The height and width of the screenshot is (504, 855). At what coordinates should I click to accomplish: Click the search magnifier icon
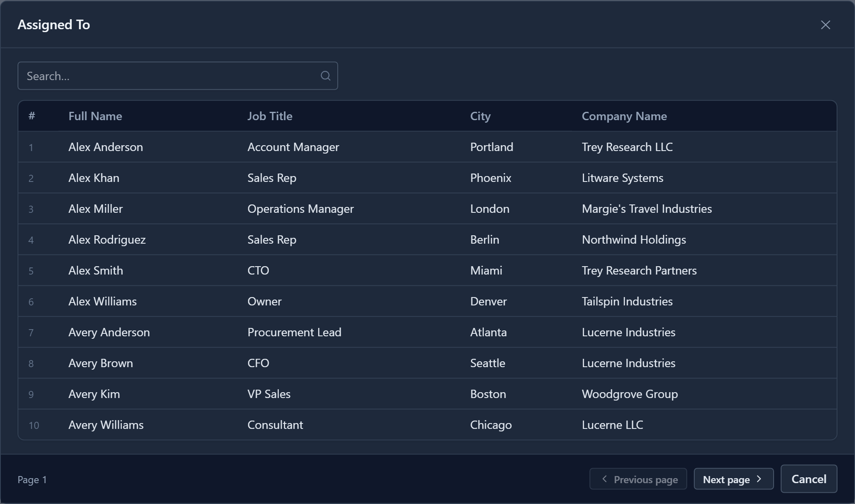326,76
